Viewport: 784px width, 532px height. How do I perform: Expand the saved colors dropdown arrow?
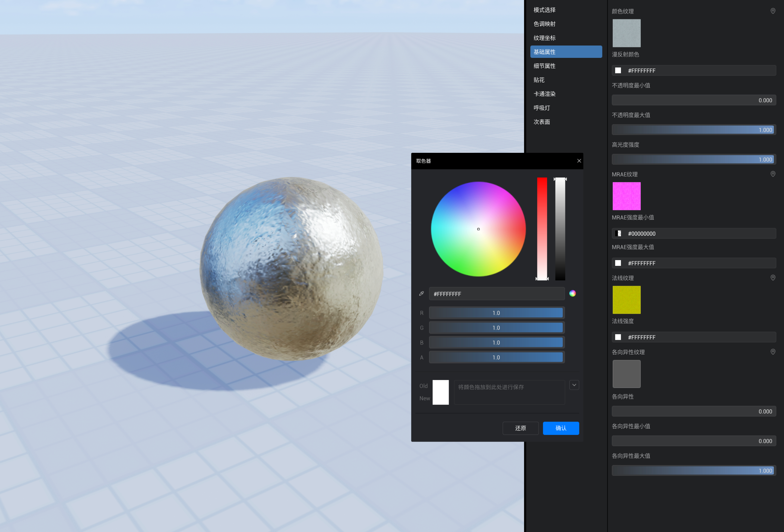click(x=574, y=385)
